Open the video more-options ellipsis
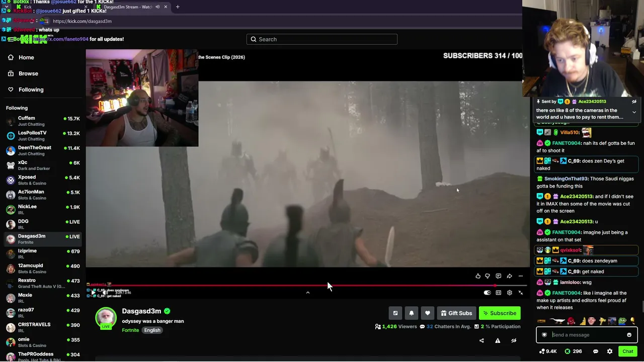The width and height of the screenshot is (644, 362). [x=521, y=276]
